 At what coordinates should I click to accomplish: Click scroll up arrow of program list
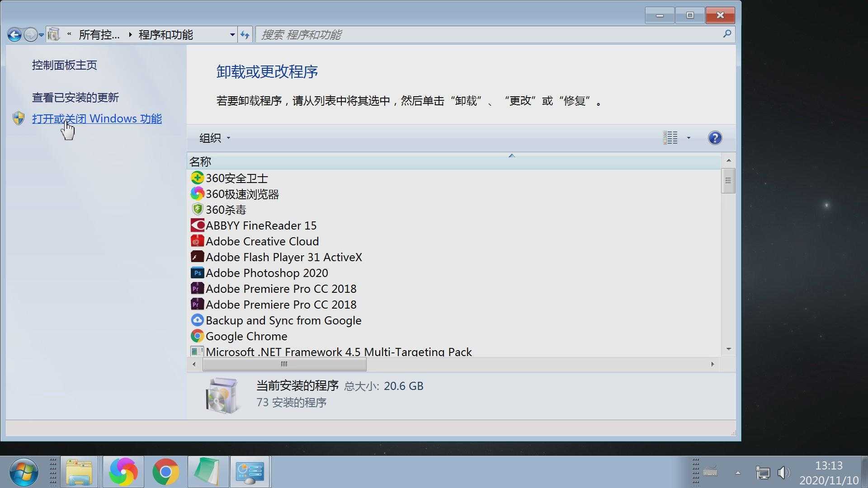[x=728, y=161]
